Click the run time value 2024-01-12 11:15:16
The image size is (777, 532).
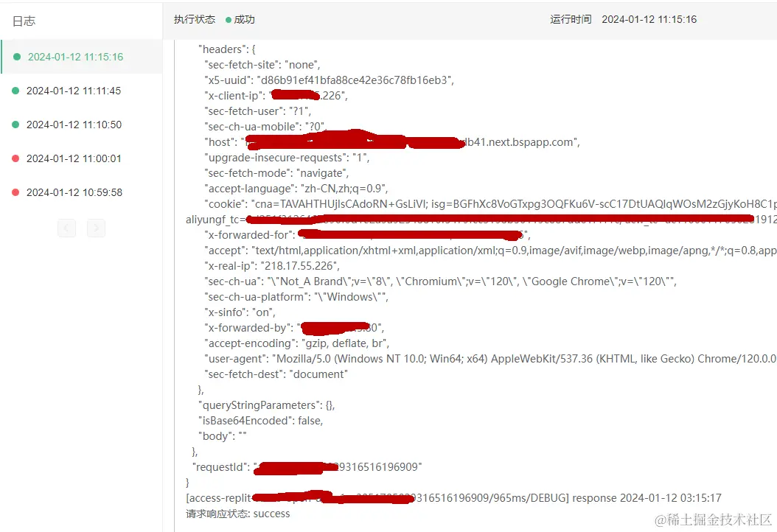pyautogui.click(x=649, y=19)
